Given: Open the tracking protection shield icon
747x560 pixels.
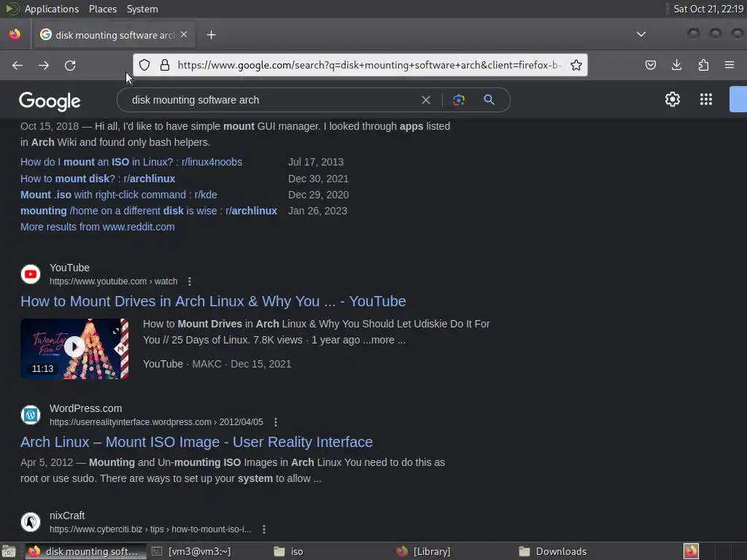Looking at the screenshot, I should [144, 65].
